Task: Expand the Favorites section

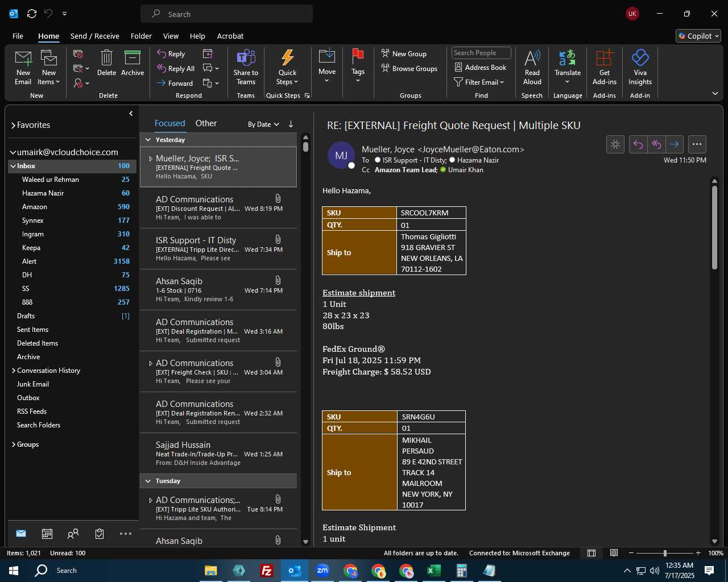Action: pos(13,125)
